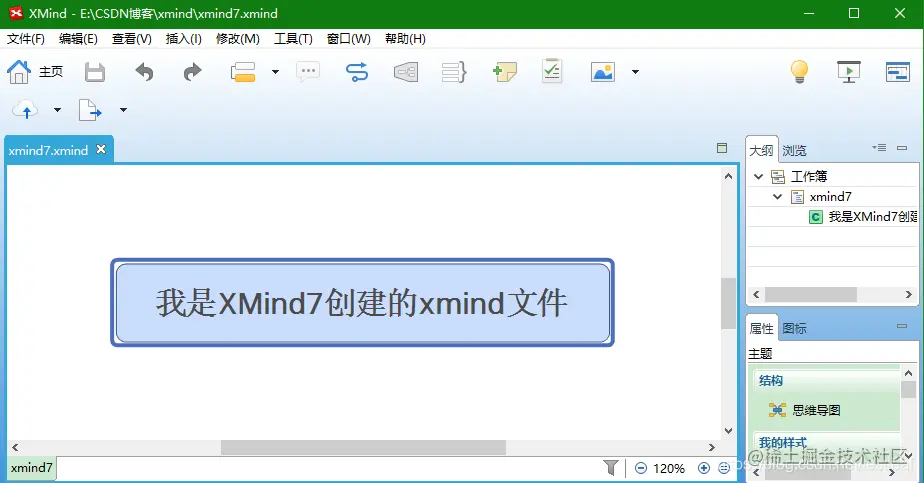Image resolution: width=924 pixels, height=483 pixels.
Task: Zoom out with the minus icon
Action: pyautogui.click(x=641, y=468)
